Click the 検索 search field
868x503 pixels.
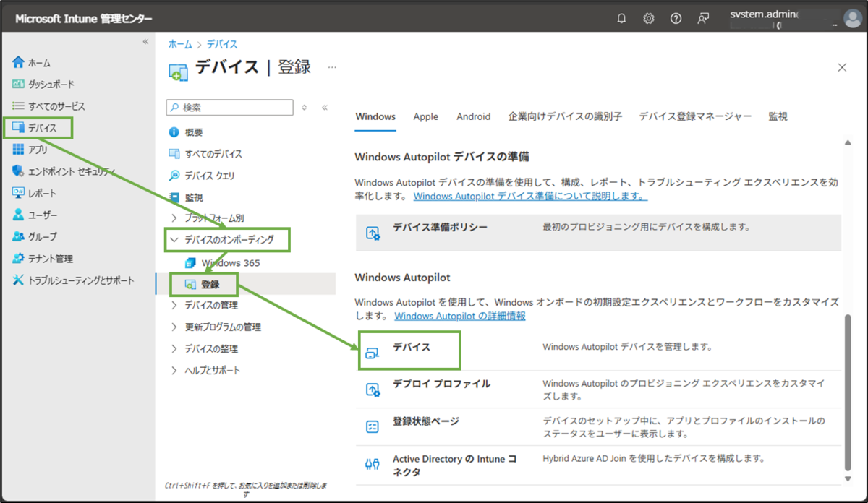click(x=229, y=107)
